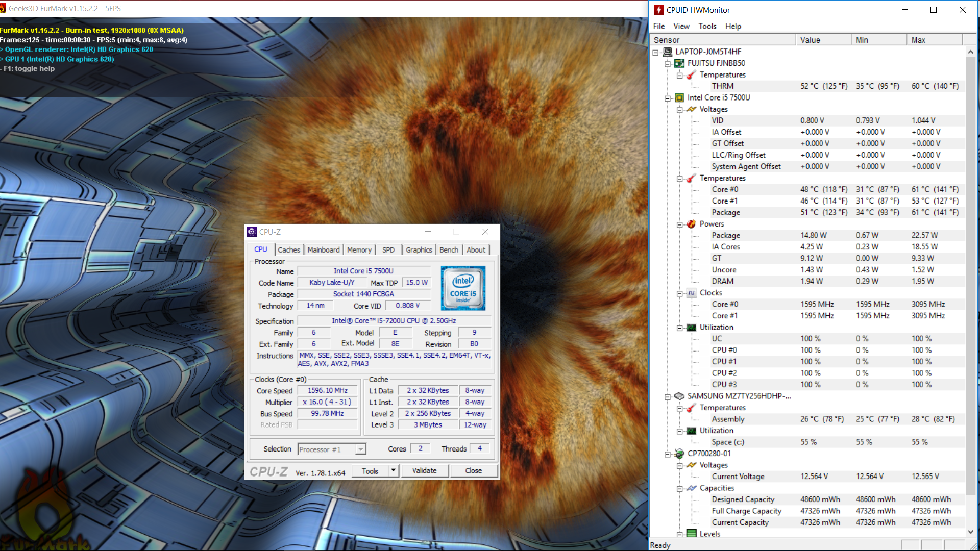The image size is (980, 551).
Task: Open the HWMonitor File menu
Action: click(659, 26)
